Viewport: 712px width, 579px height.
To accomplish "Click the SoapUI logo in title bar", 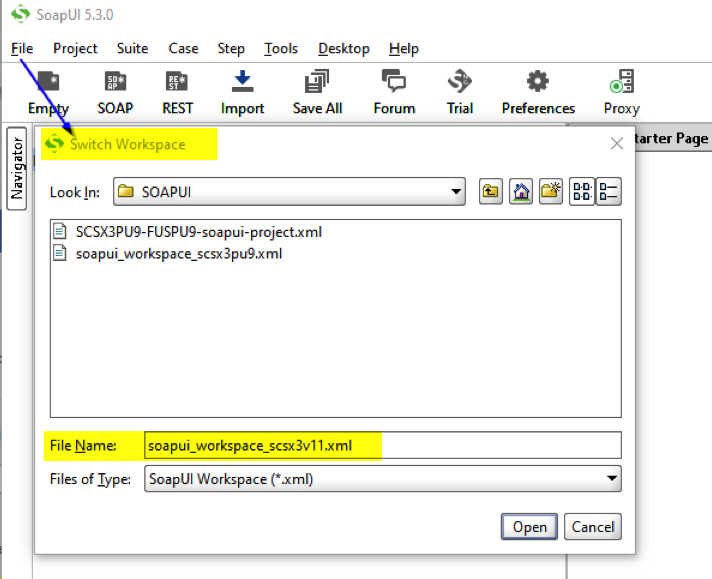I will (20, 14).
